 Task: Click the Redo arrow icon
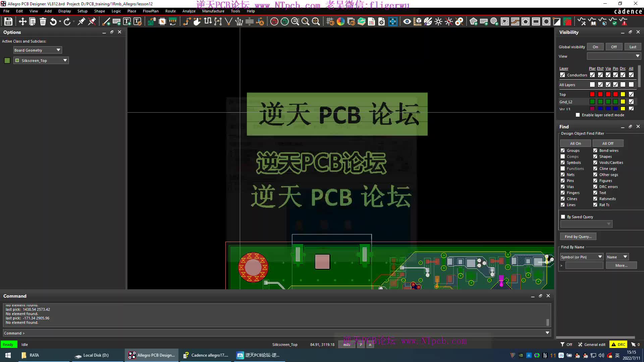(67, 22)
